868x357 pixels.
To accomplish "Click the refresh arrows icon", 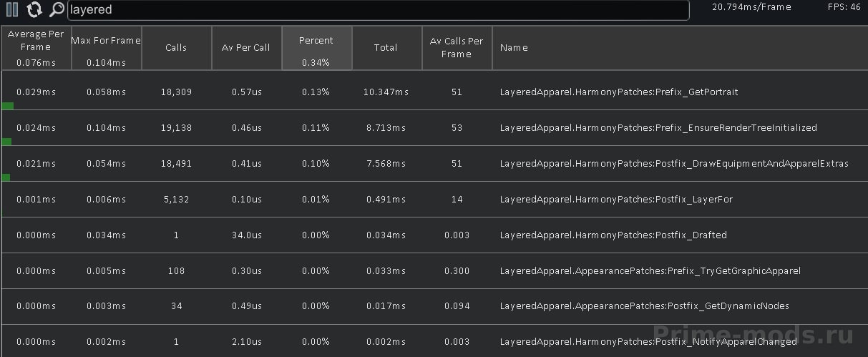I will pyautogui.click(x=34, y=9).
